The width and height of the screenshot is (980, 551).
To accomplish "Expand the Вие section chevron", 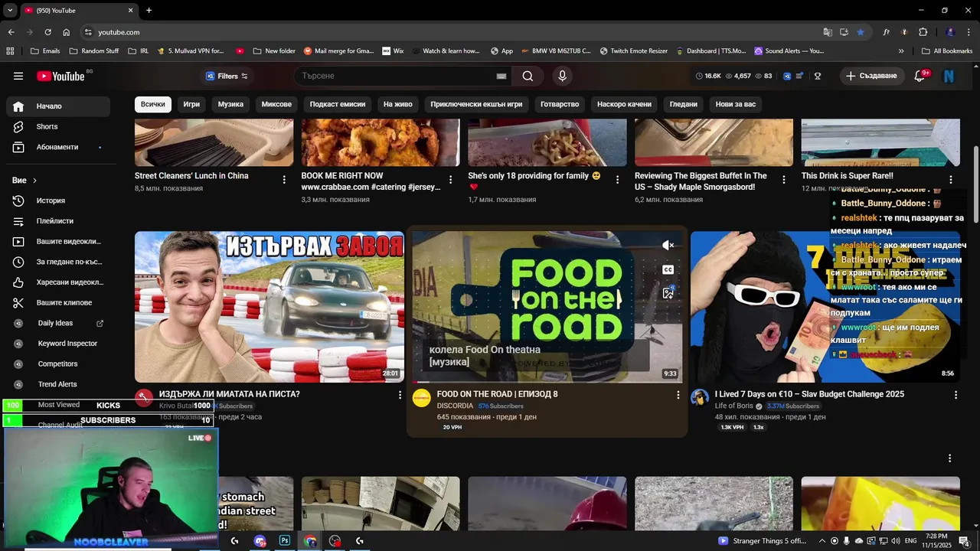I will [34, 181].
